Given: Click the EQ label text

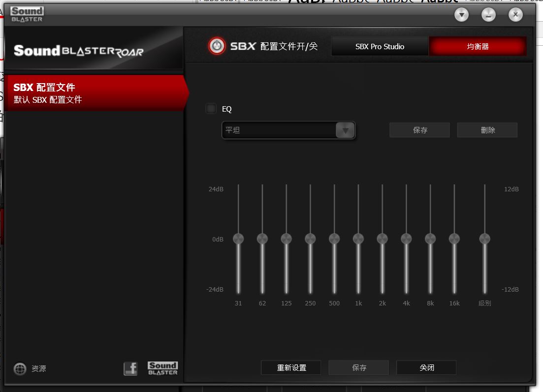Looking at the screenshot, I should [226, 109].
